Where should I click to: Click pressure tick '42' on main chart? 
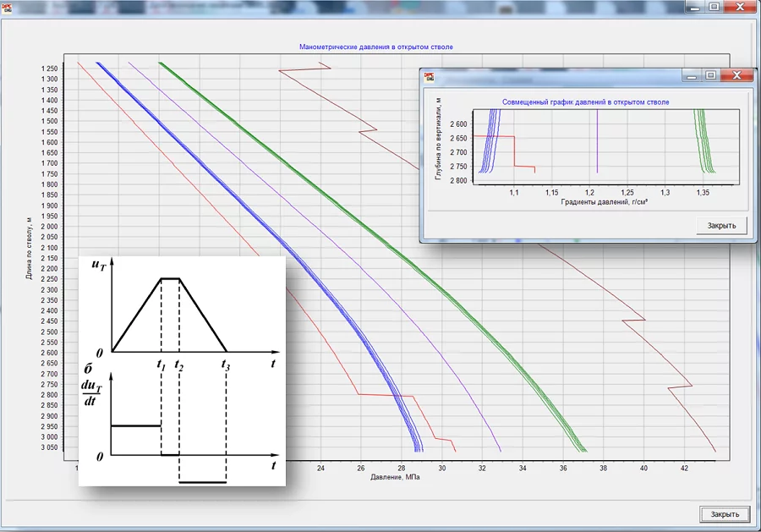point(684,469)
